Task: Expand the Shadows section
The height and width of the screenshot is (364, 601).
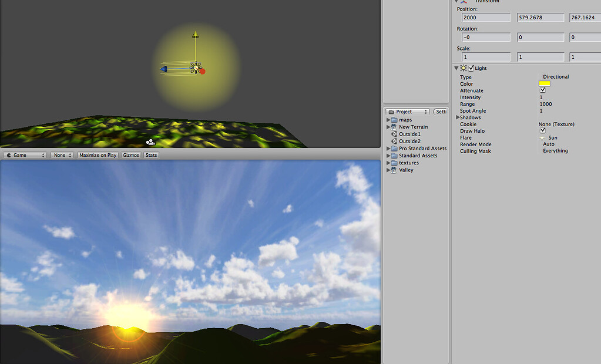Action: pos(458,117)
